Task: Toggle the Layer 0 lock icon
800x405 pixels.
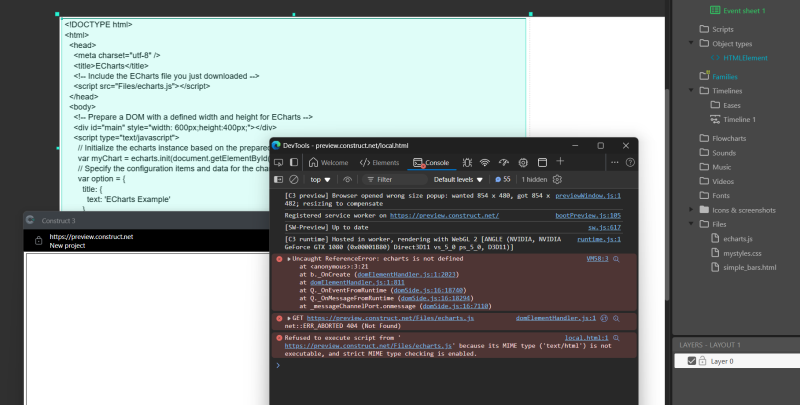Action: [x=702, y=361]
